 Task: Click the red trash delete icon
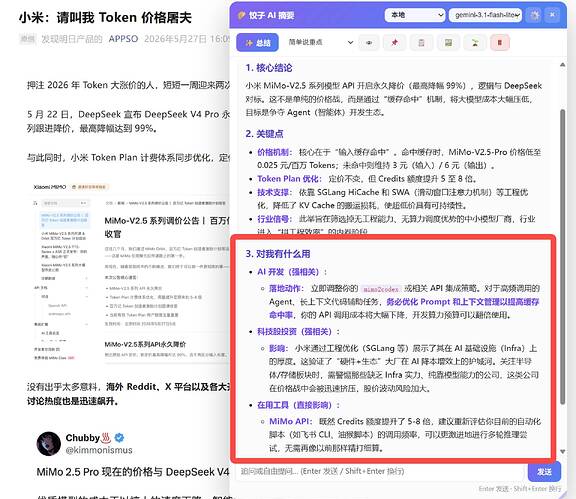pos(500,43)
